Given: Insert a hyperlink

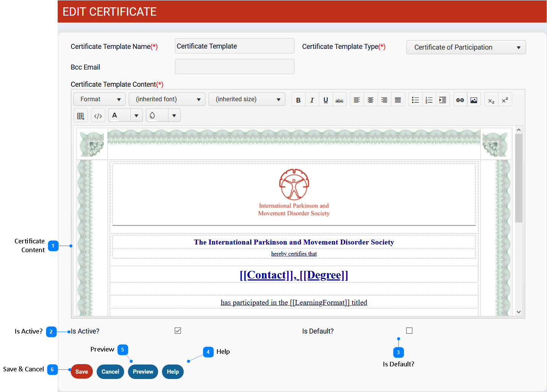Looking at the screenshot, I should (x=460, y=100).
